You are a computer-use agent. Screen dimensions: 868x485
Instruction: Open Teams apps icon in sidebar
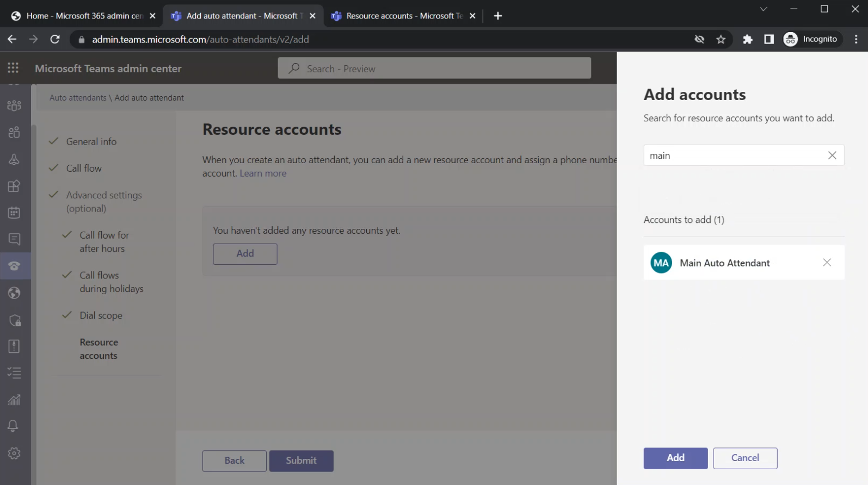(x=14, y=186)
